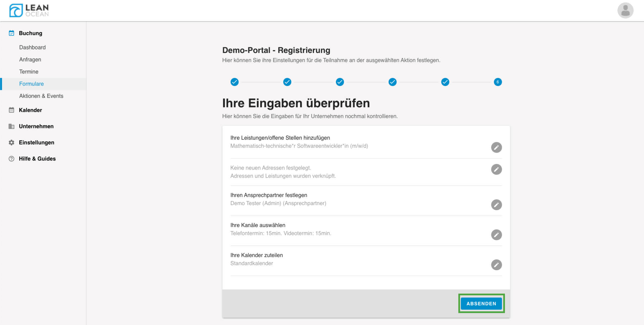Click the Lean Ocean logo
This screenshot has height=325, width=644.
pyautogui.click(x=29, y=11)
